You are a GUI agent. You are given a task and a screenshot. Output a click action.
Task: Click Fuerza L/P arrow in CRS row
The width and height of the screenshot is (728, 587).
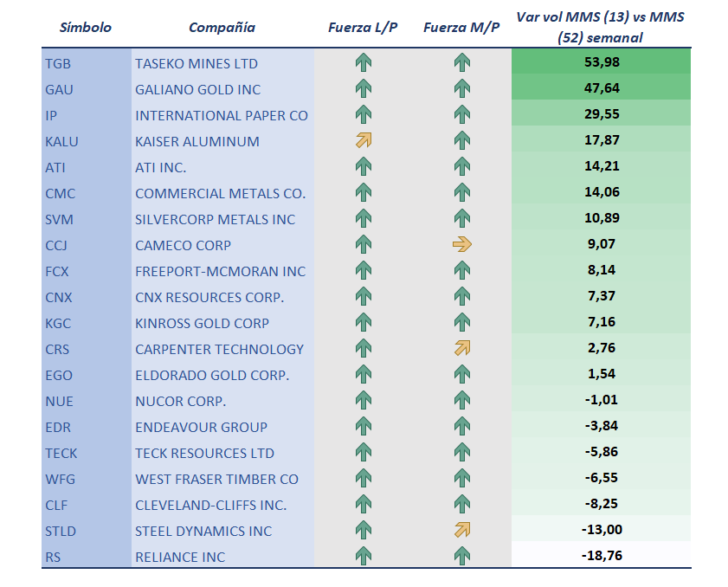click(x=364, y=348)
